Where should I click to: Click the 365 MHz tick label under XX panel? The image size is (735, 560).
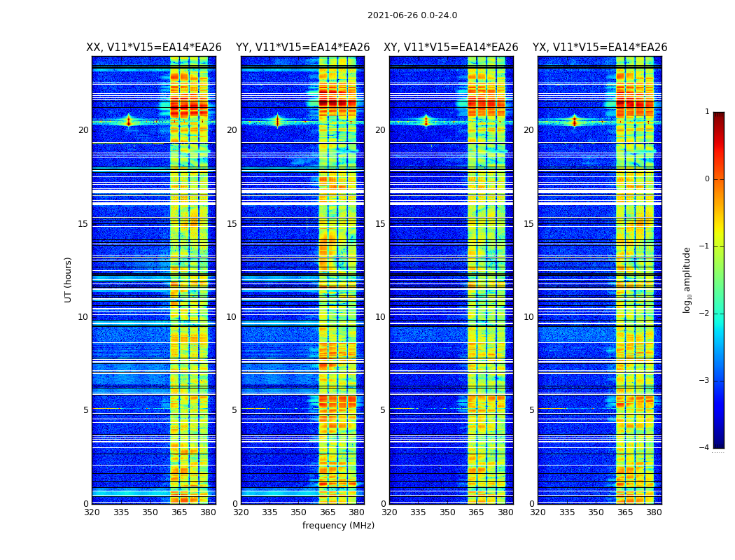pyautogui.click(x=179, y=512)
